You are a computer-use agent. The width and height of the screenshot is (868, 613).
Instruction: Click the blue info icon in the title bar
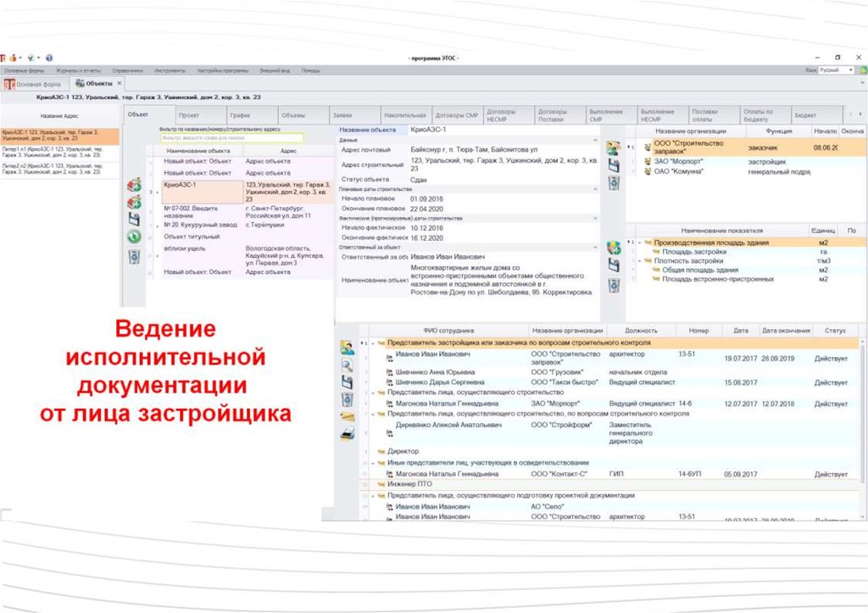(x=49, y=58)
